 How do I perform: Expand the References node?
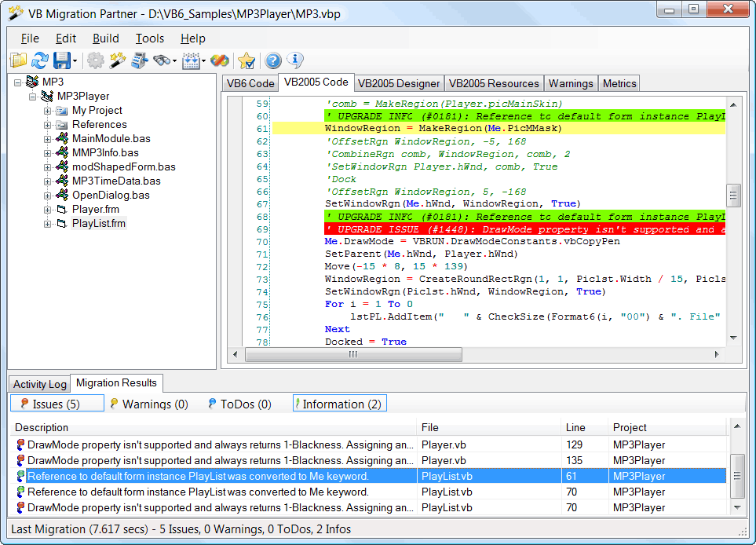[47, 125]
